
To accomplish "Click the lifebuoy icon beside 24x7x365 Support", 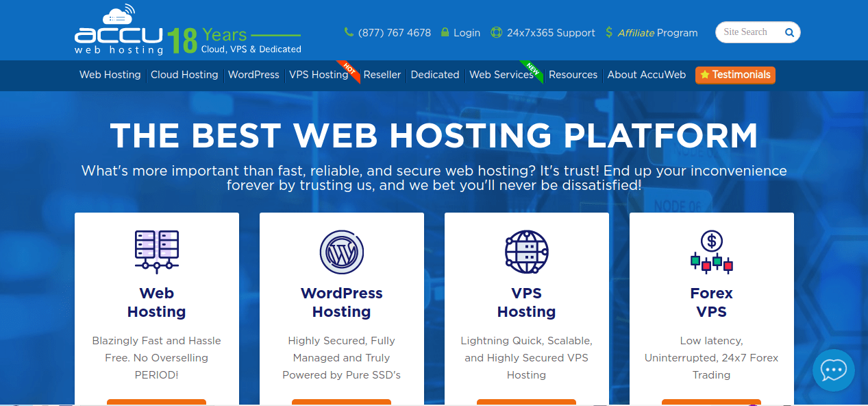I will (x=497, y=32).
